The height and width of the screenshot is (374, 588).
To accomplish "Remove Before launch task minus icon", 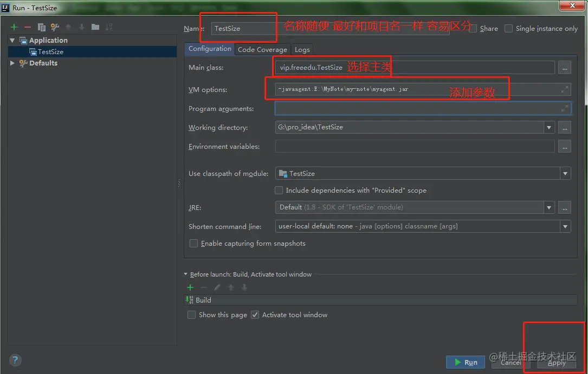I will click(x=204, y=287).
